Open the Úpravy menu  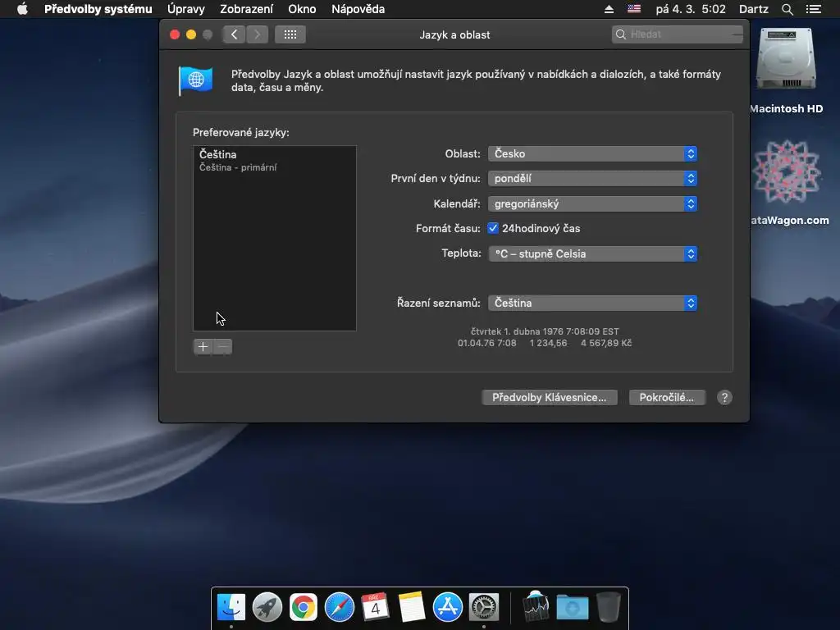186,9
